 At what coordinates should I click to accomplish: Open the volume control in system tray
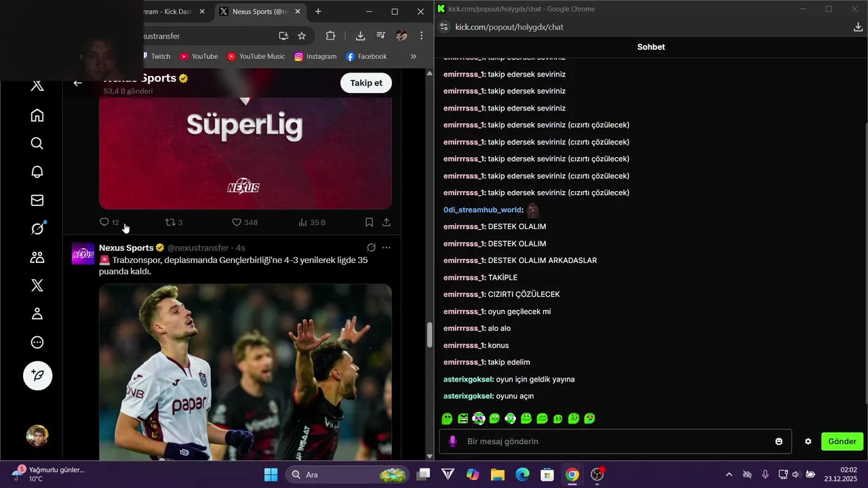point(795,474)
